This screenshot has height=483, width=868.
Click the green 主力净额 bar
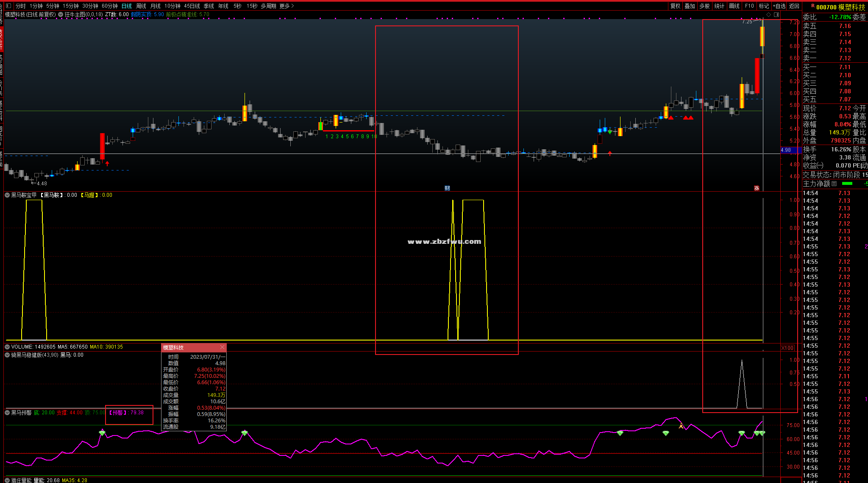[x=847, y=184]
